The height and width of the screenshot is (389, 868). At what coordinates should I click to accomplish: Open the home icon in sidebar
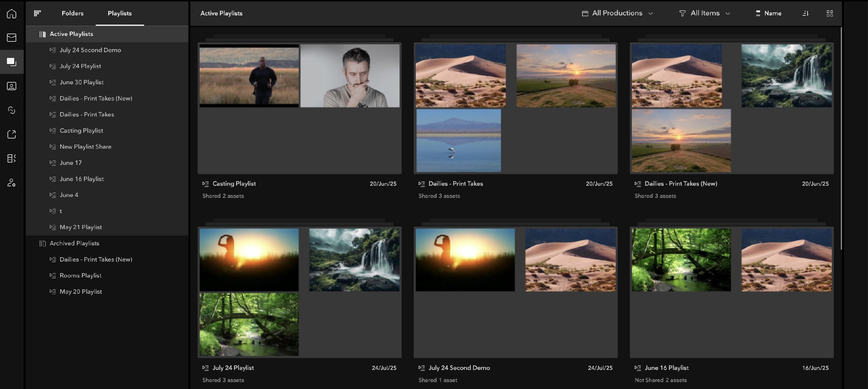click(x=12, y=14)
